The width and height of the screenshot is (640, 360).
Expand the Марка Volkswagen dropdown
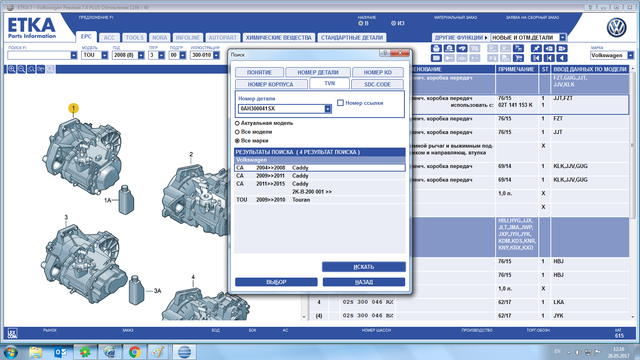(x=631, y=55)
